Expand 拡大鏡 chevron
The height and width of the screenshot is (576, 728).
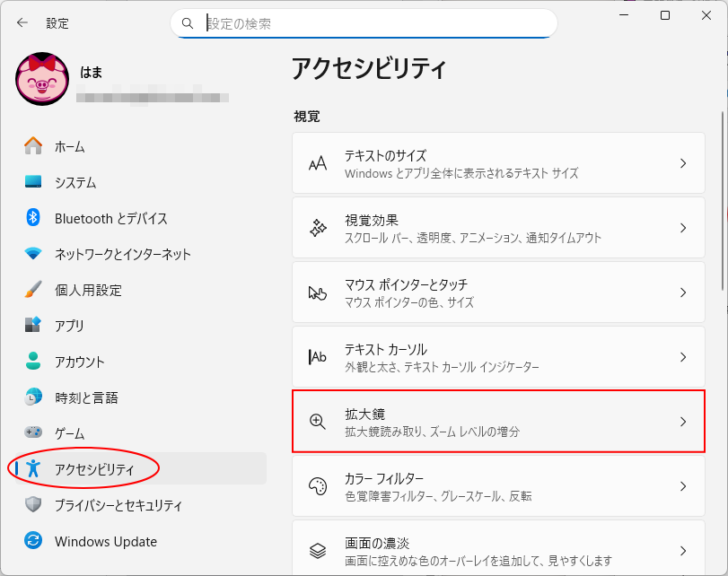pyautogui.click(x=683, y=421)
